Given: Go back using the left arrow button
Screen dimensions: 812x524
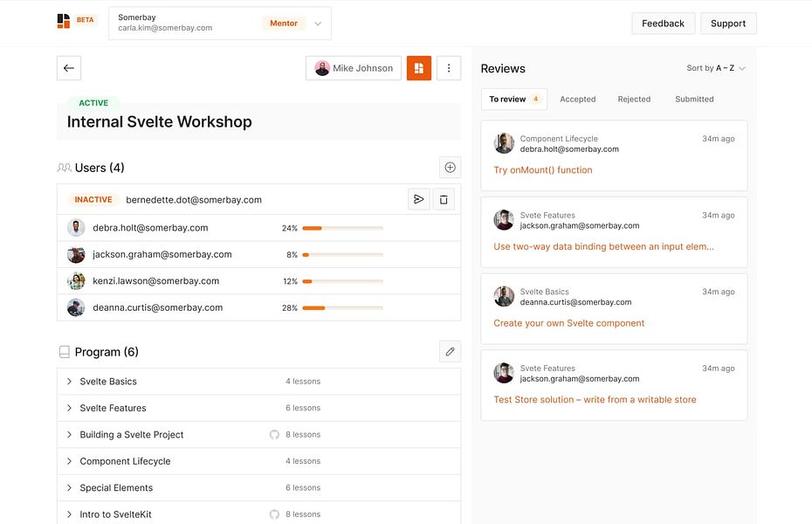Looking at the screenshot, I should point(69,68).
